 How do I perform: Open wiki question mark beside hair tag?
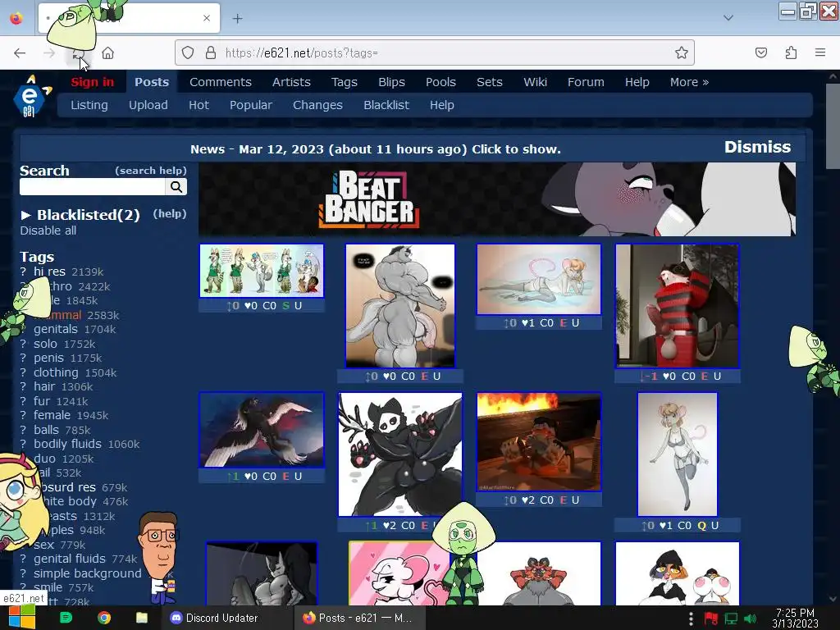pos(23,387)
